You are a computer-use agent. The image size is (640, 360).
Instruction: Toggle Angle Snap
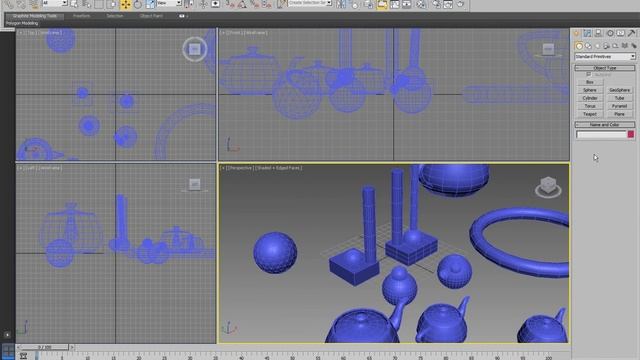pos(242,4)
